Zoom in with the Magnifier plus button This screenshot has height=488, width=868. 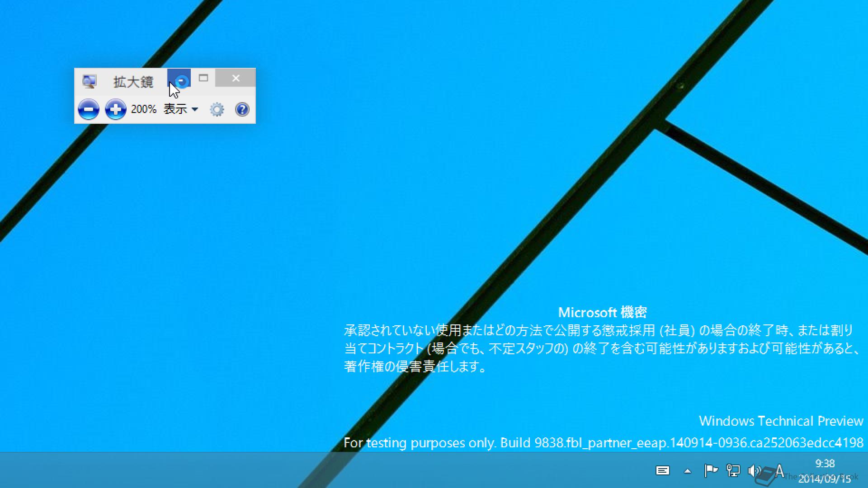115,109
